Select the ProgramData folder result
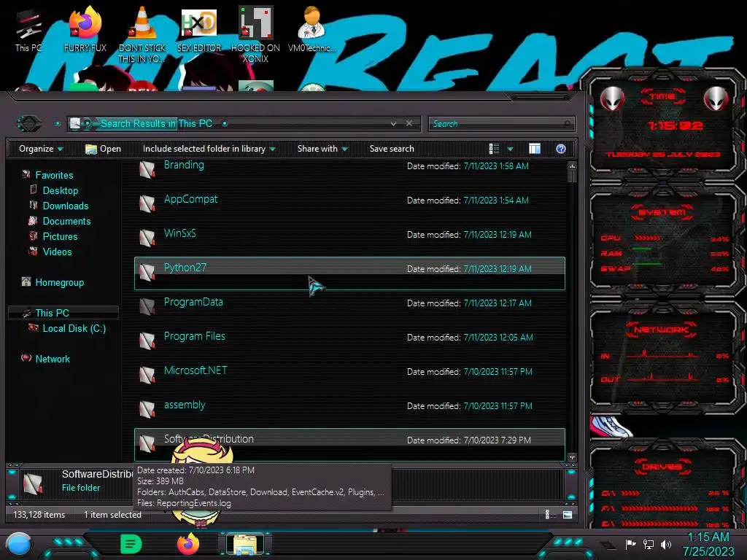747x560 pixels. click(349, 308)
